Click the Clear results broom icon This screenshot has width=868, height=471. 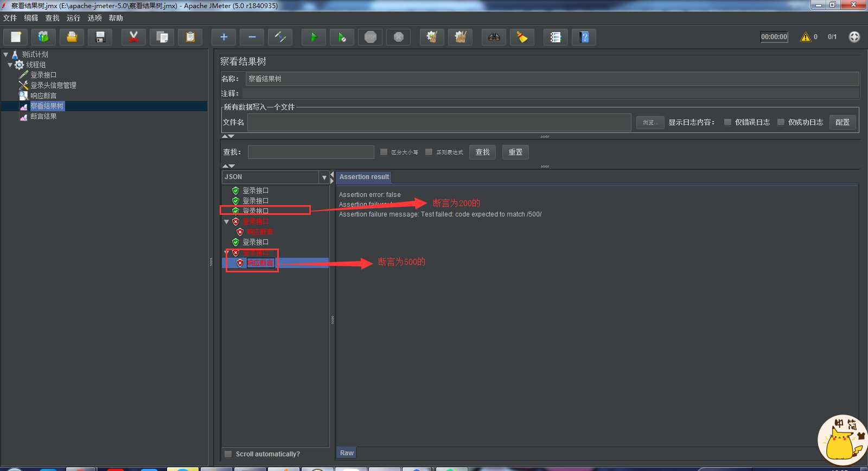(432, 37)
